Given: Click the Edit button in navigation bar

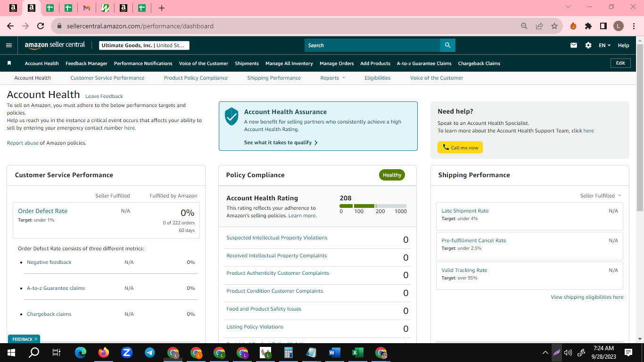Looking at the screenshot, I should [620, 63].
